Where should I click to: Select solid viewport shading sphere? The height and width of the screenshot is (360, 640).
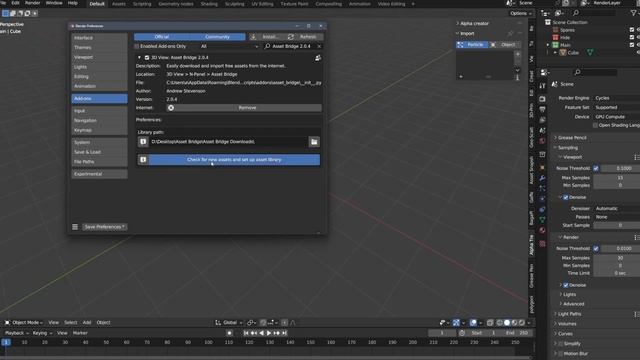pos(507,322)
